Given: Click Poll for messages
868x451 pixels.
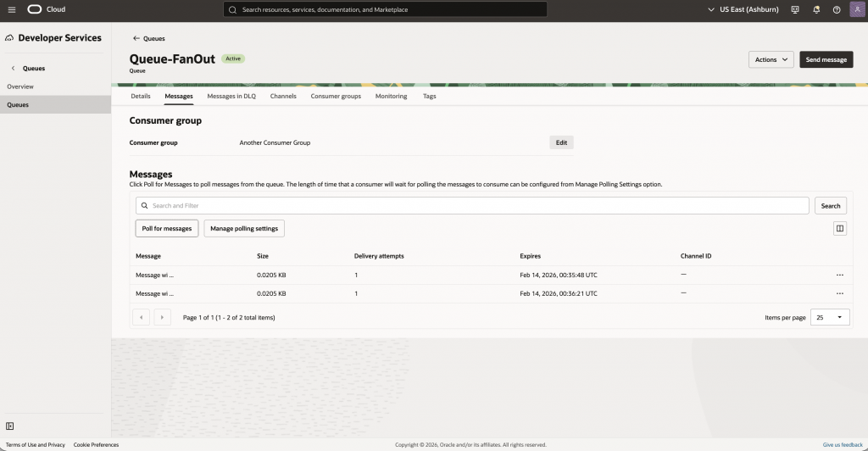Looking at the screenshot, I should (167, 229).
